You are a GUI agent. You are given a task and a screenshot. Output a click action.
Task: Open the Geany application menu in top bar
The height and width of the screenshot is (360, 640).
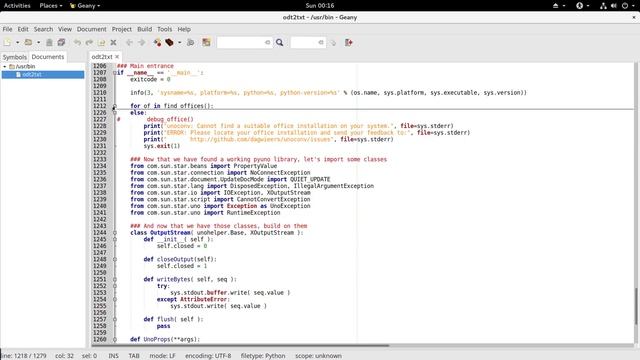(x=85, y=5)
